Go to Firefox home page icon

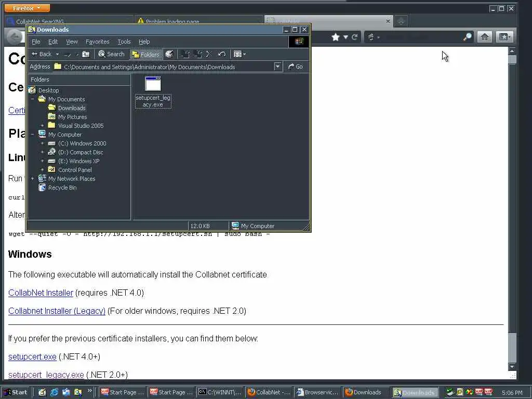(485, 37)
